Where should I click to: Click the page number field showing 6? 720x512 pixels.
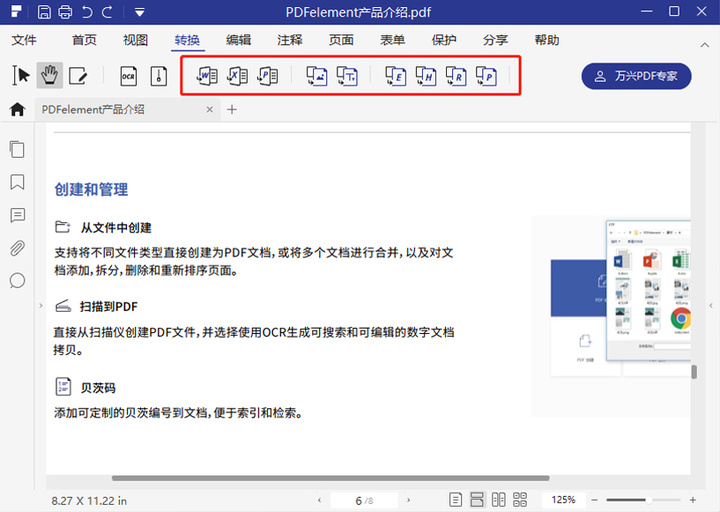point(364,501)
